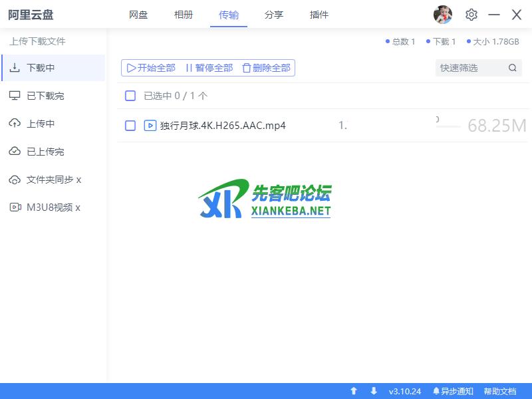532x399 pixels.
Task: Click the search magnifier icon
Action: (x=512, y=68)
